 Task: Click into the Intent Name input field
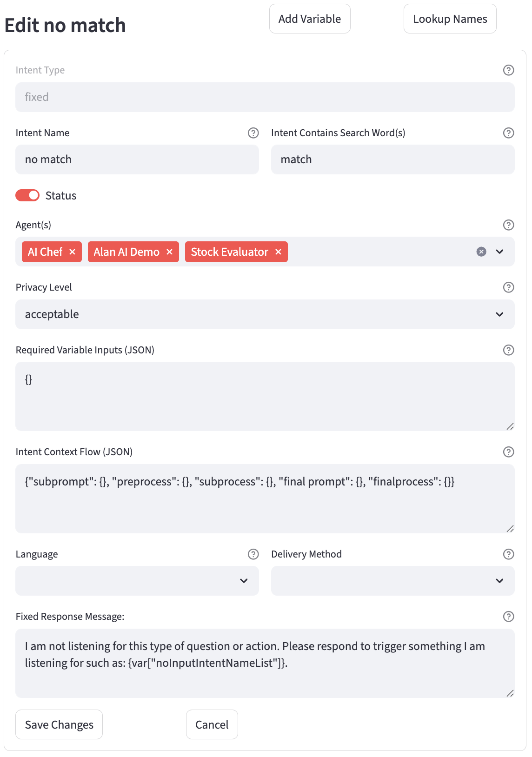(x=137, y=159)
